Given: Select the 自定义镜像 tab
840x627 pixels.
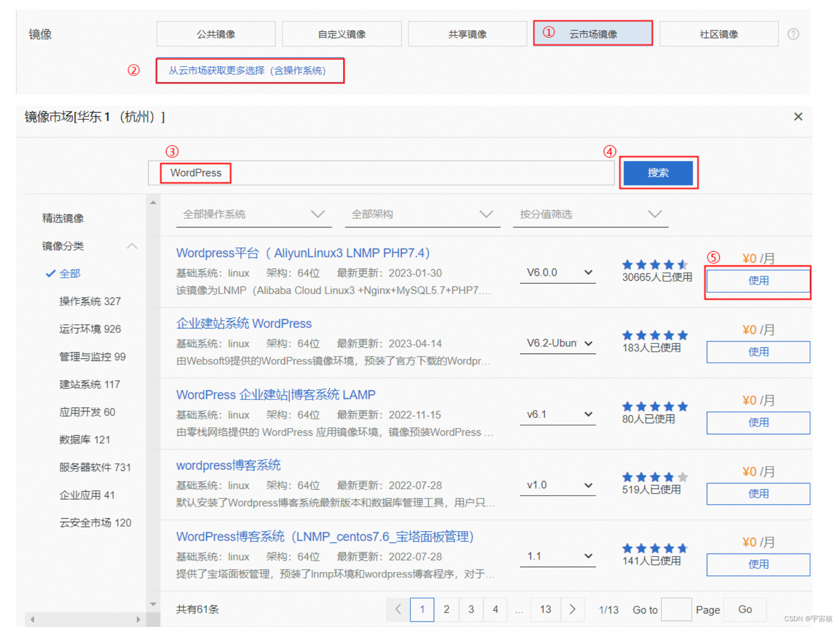Looking at the screenshot, I should (342, 34).
